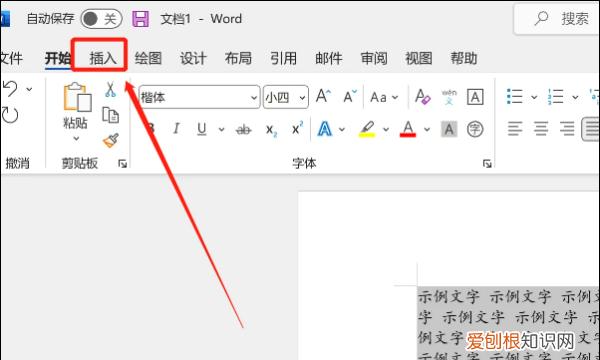
Task: Toggle Strikethrough formatting
Action: (x=243, y=130)
